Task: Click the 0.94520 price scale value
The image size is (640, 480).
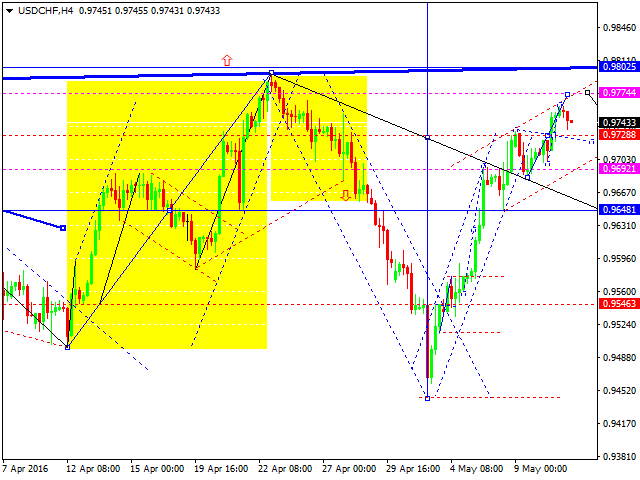Action: (620, 391)
